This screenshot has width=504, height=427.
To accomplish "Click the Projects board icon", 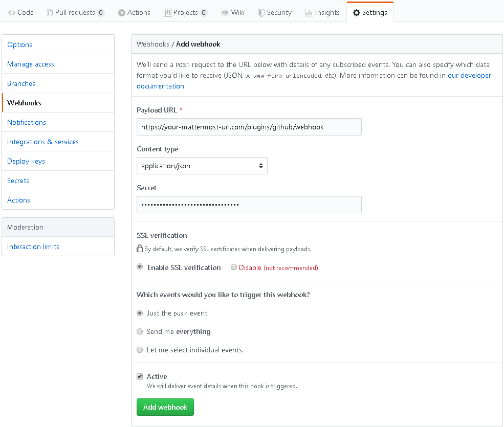I will point(167,12).
